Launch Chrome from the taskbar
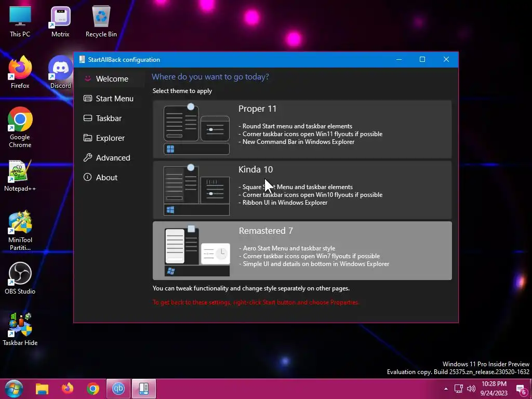 tap(93, 389)
